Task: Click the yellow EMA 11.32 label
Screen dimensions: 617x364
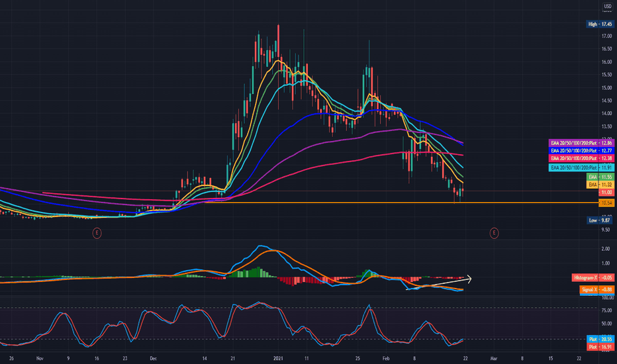Action: pos(600,185)
